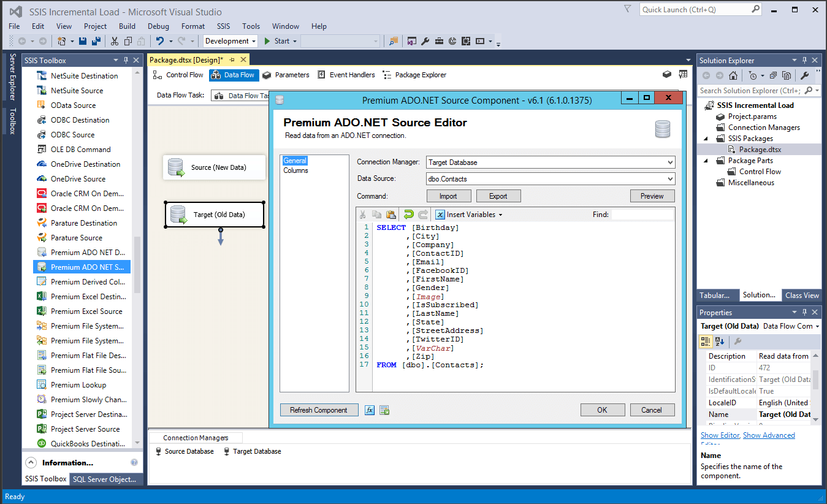Click Alphabetical sort icon in Properties panel

tap(720, 341)
